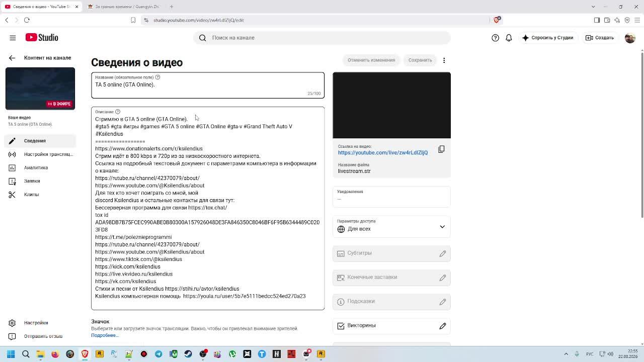Bookmark this page icon
This screenshot has height=362, width=644.
click(x=133, y=20)
